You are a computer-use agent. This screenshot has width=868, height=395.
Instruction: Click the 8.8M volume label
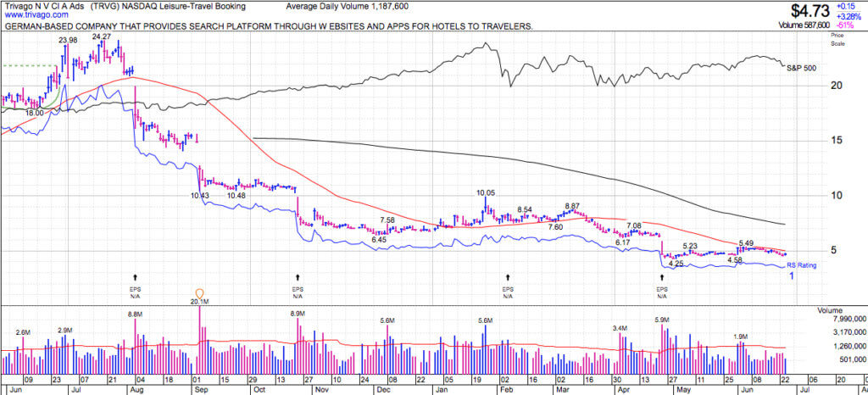coord(136,314)
